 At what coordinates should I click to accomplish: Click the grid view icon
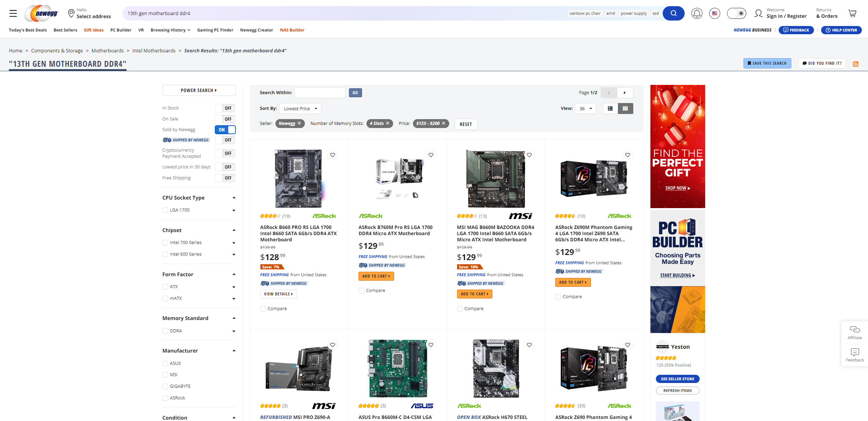625,109
